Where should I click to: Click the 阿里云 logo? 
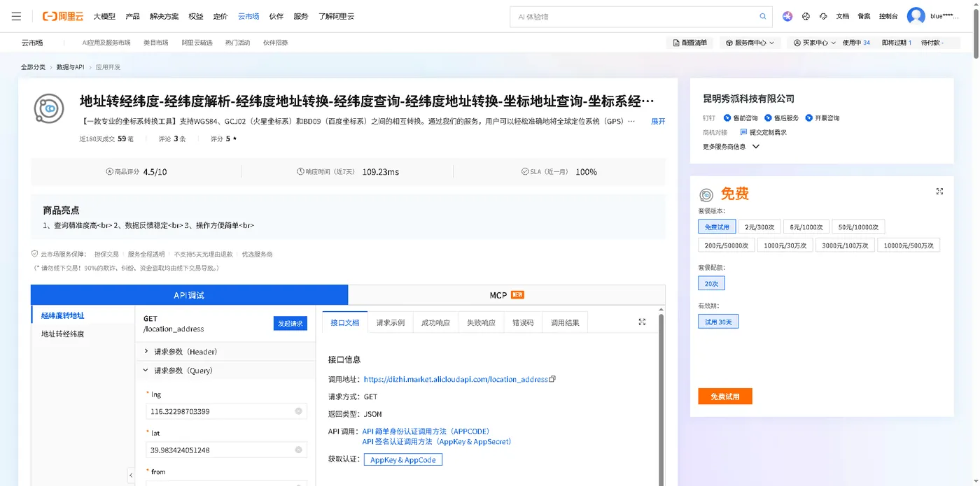pyautogui.click(x=62, y=16)
